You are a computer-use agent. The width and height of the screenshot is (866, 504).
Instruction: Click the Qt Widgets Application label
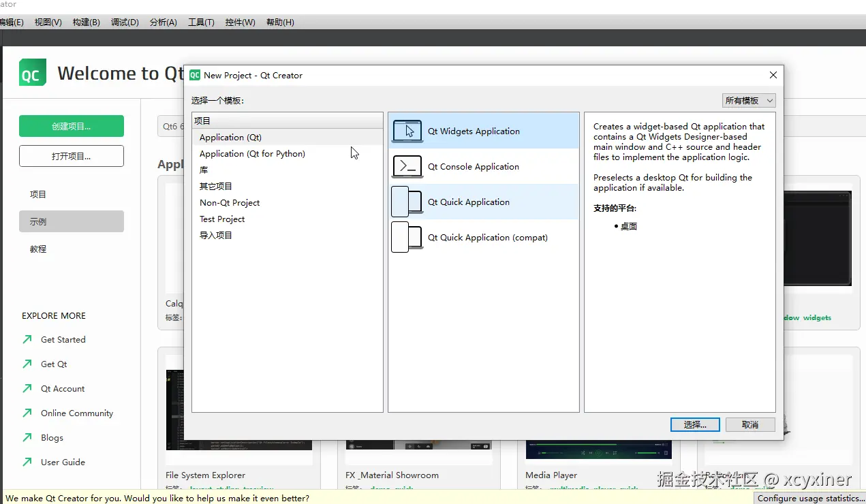pos(474,131)
